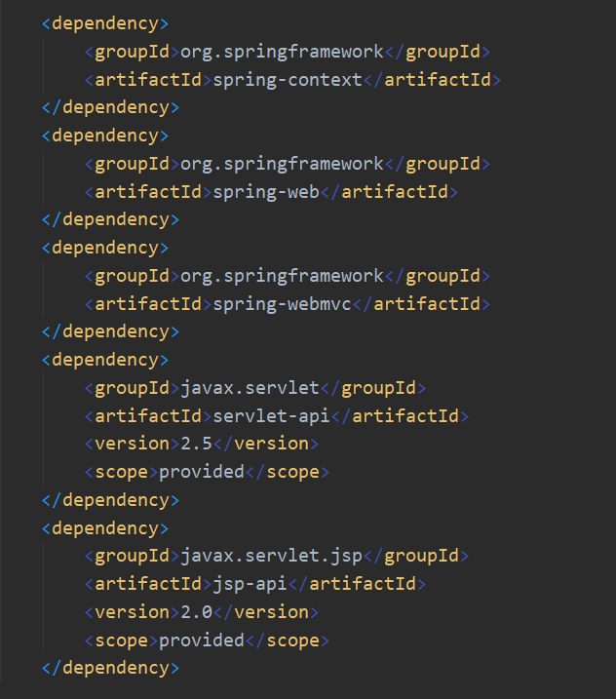Click the first opening dependency tag
This screenshot has width=616, height=699.
pos(105,23)
